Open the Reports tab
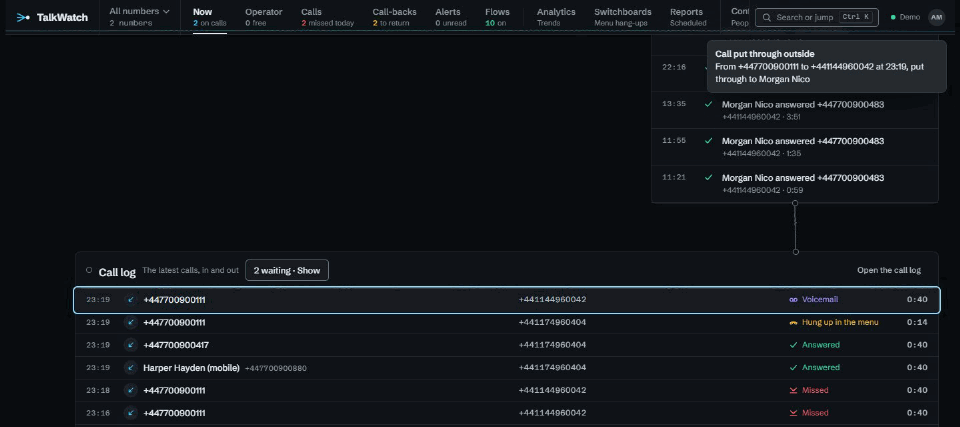 688,17
